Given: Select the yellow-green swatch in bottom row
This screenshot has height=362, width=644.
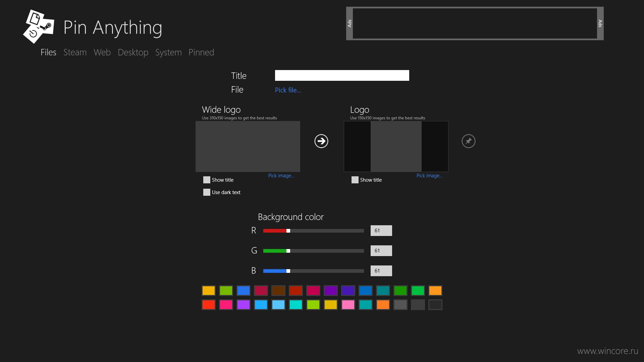Looking at the screenshot, I should (x=313, y=305).
